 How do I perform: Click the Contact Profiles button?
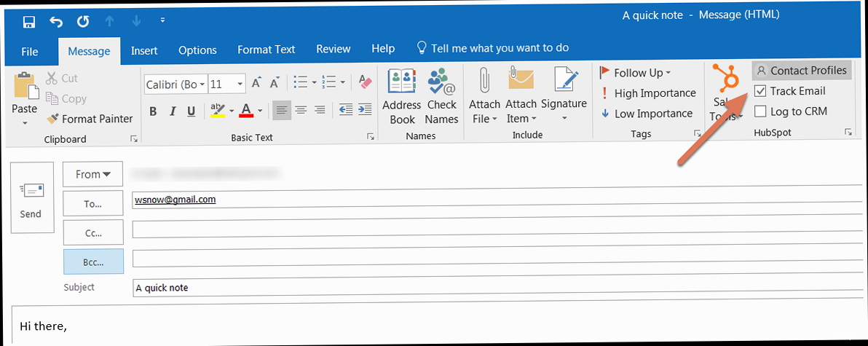(801, 71)
